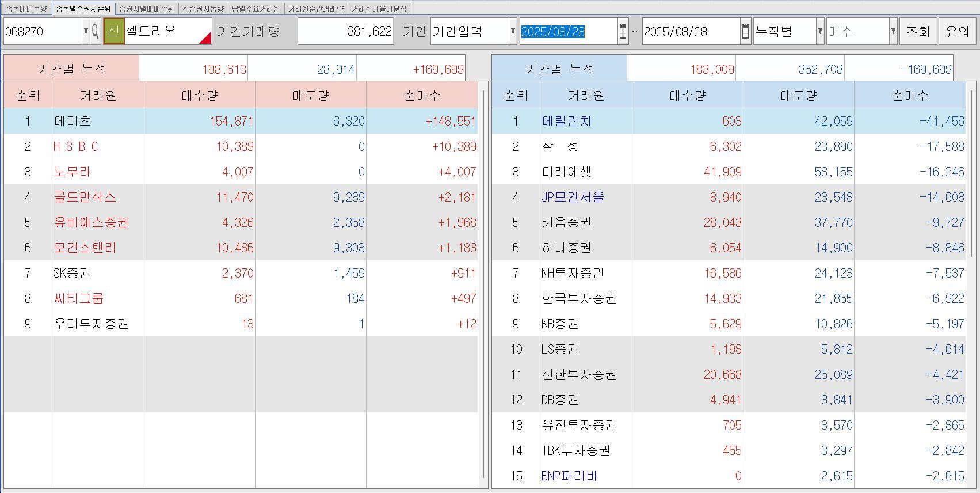The image size is (980, 493).
Task: Click the red corner triangle on 셀트리온
Action: 205,38
